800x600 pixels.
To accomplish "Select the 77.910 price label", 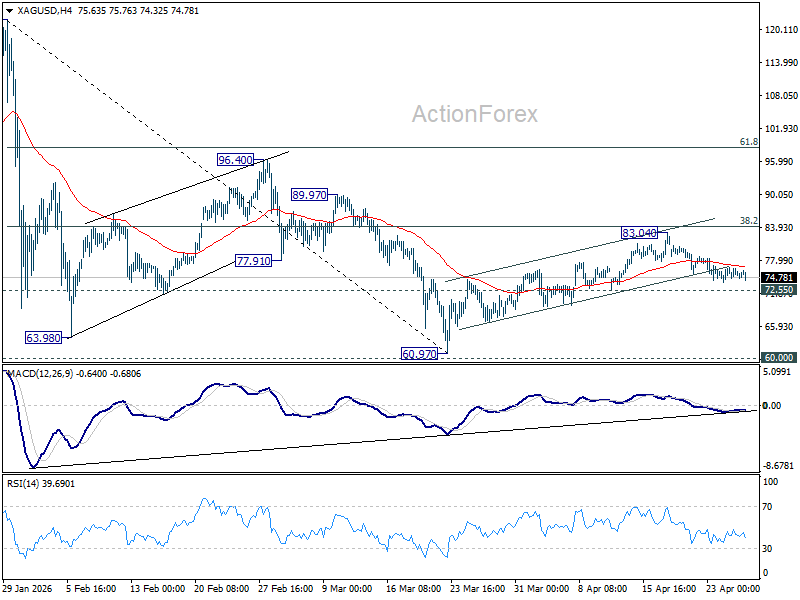I will (x=254, y=261).
